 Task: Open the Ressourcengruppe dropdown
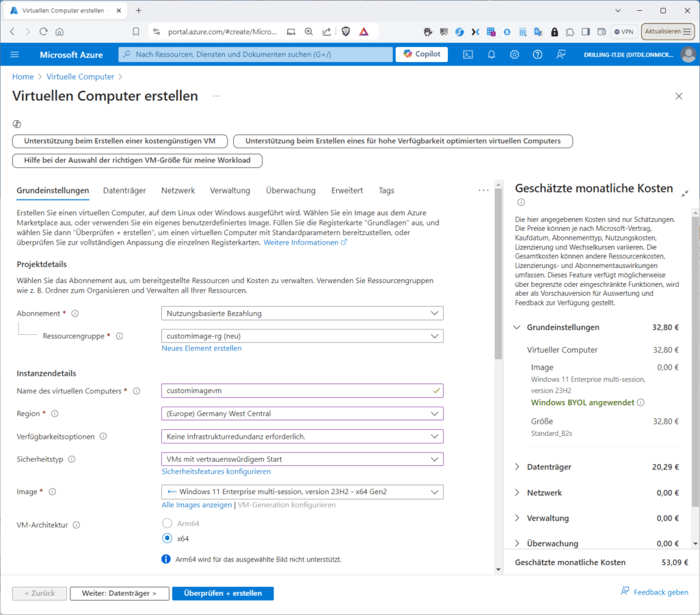click(302, 336)
